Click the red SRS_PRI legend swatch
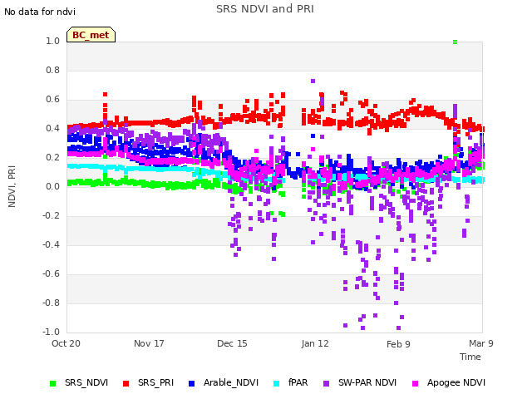This screenshot has width=532, height=399. click(126, 383)
